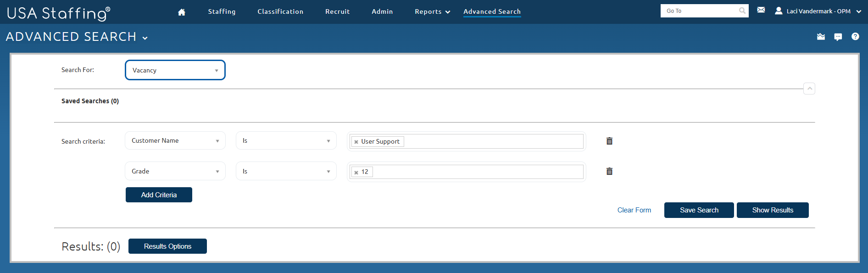868x273 pixels.
Task: Remove the User Support tag
Action: pyautogui.click(x=356, y=142)
